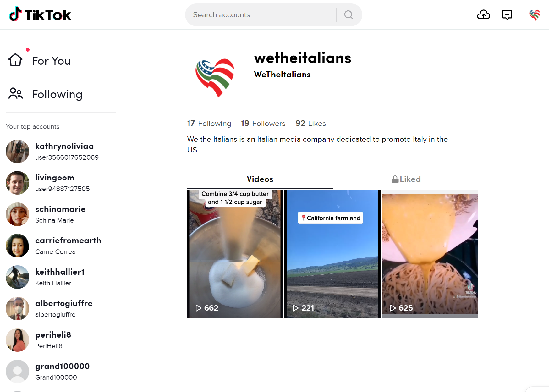Screen dimensions: 549x392
Task: Play the California farmland video
Action: [x=332, y=254]
